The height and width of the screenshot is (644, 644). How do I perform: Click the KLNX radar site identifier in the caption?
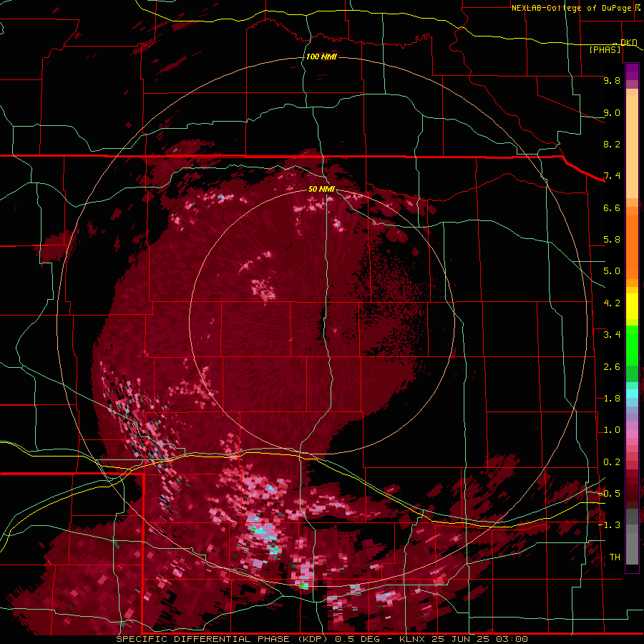click(413, 639)
